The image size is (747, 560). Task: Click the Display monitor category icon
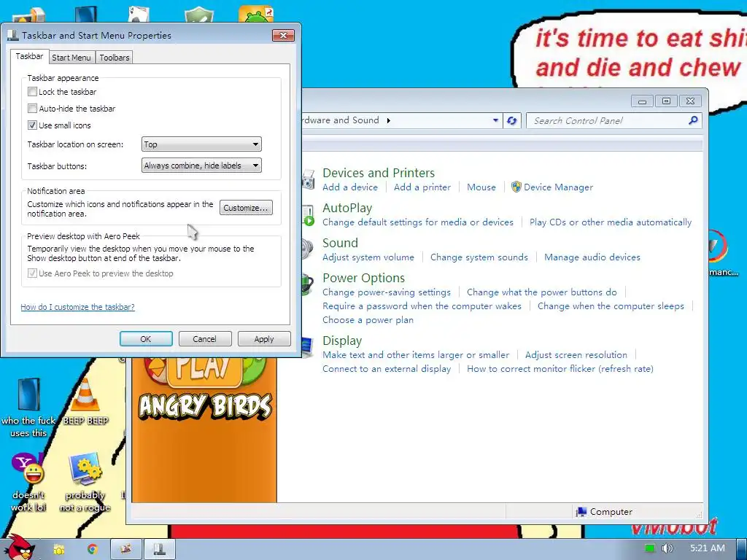point(308,346)
